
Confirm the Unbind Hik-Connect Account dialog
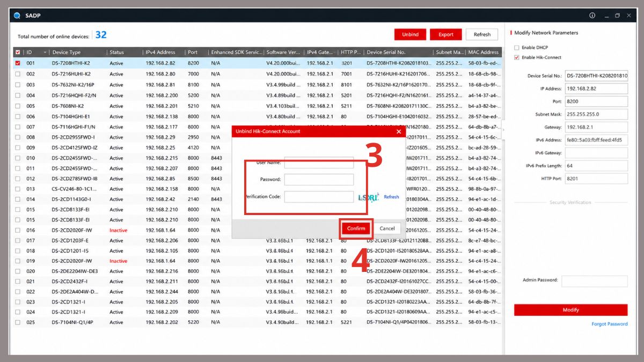pos(356,228)
